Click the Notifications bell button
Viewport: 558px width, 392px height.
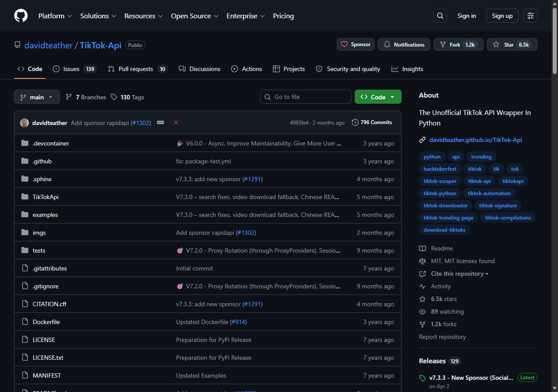pyautogui.click(x=404, y=44)
